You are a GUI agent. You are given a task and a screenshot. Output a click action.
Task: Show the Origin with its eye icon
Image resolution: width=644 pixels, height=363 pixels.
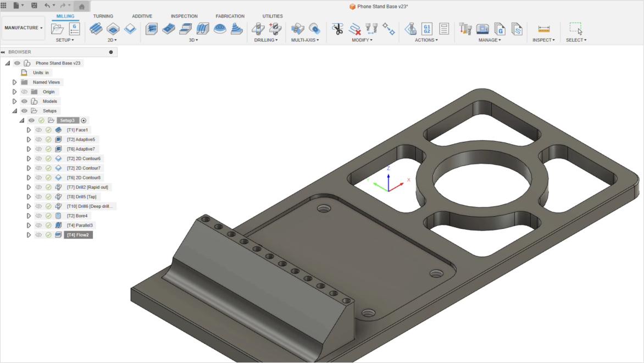pyautogui.click(x=24, y=92)
